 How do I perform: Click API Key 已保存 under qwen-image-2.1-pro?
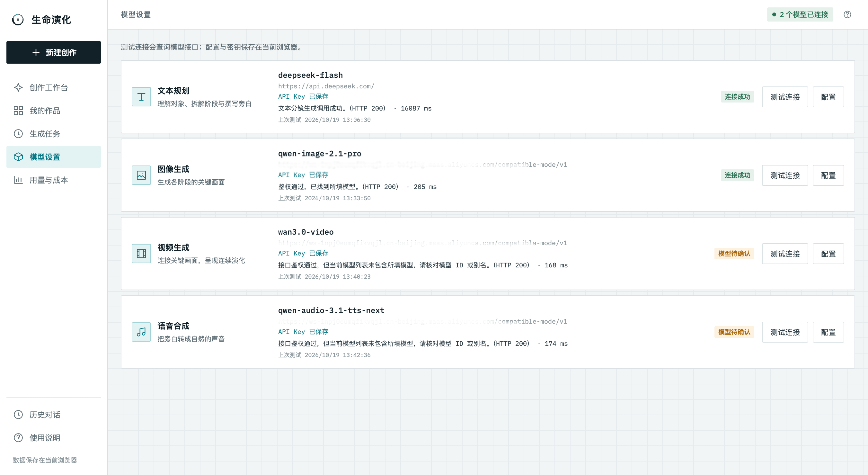(x=303, y=175)
